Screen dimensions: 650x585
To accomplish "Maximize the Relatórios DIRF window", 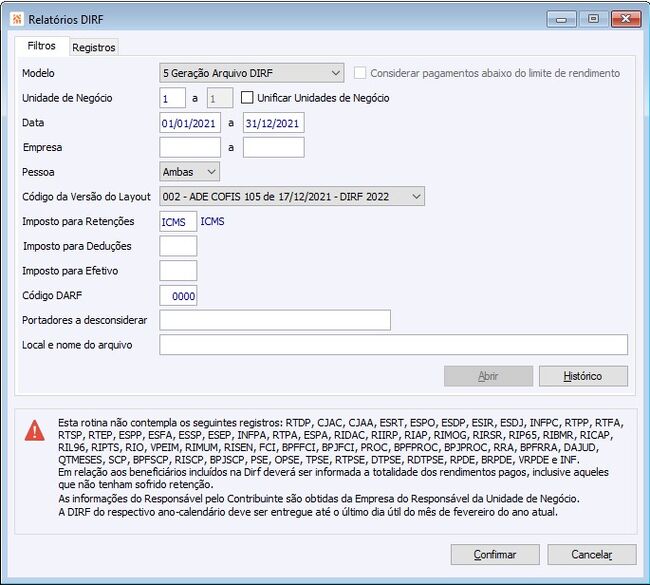I will click(x=594, y=19).
